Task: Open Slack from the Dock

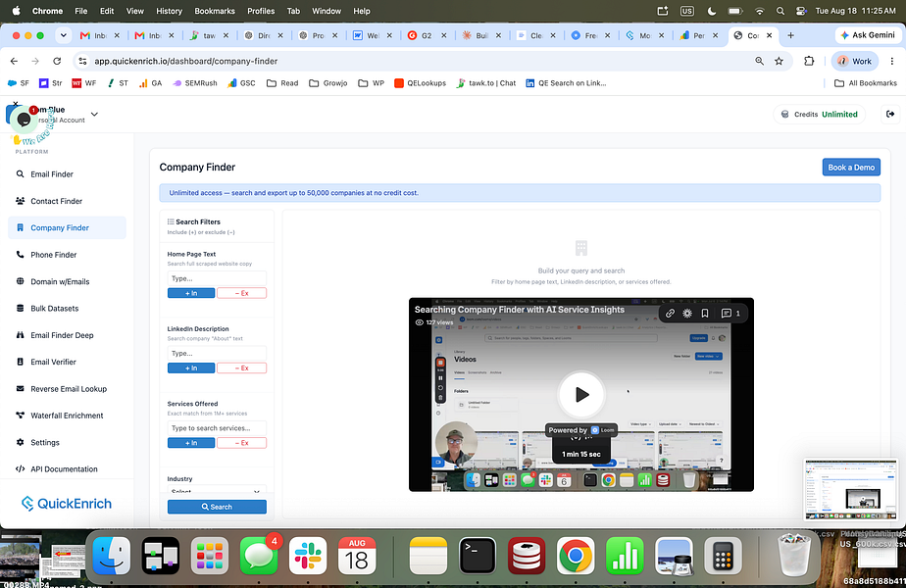Action: tap(308, 556)
